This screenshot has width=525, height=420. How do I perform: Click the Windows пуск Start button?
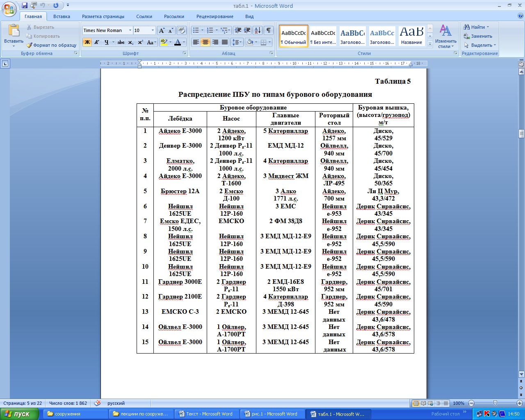click(x=19, y=414)
